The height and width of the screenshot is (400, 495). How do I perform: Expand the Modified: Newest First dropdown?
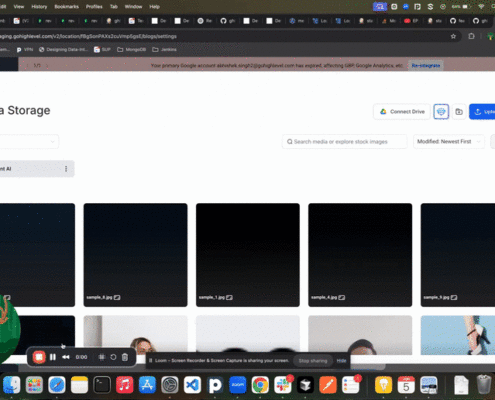[x=449, y=142]
